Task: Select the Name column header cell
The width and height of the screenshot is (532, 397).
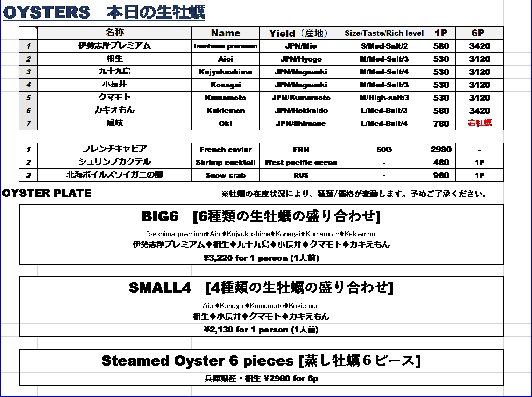Action: click(x=226, y=33)
